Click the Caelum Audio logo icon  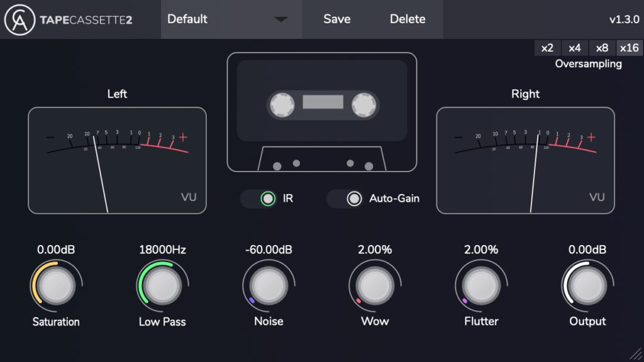click(19, 19)
